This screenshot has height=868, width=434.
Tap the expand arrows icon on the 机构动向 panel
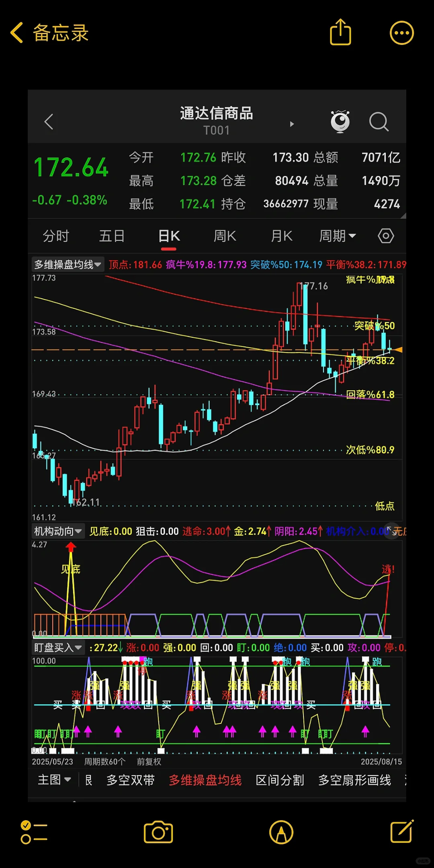coord(391,531)
